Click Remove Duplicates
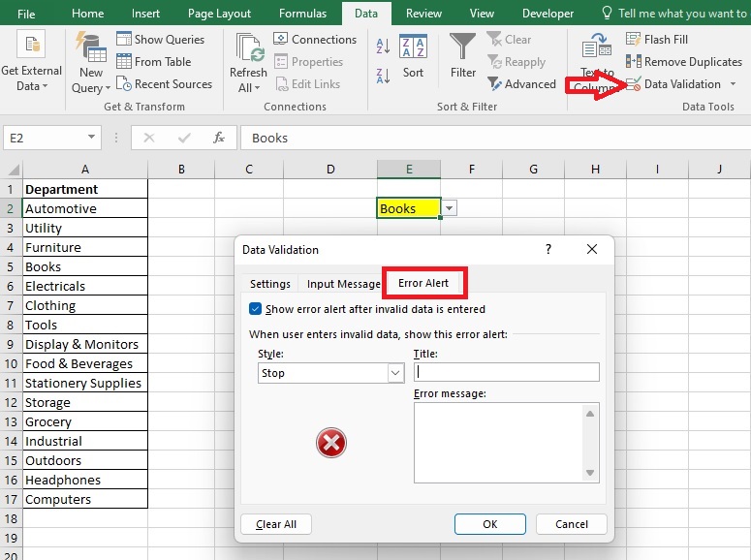This screenshot has height=560, width=751. pyautogui.click(x=684, y=62)
